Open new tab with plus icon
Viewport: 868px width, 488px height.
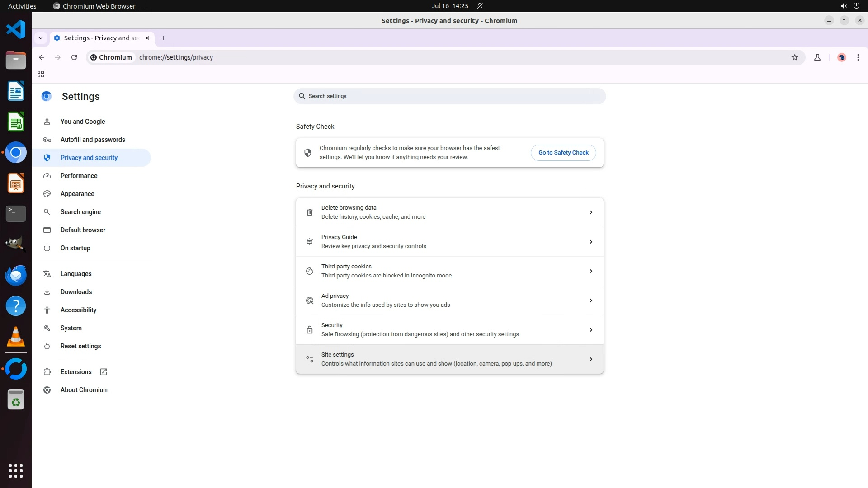pos(164,38)
